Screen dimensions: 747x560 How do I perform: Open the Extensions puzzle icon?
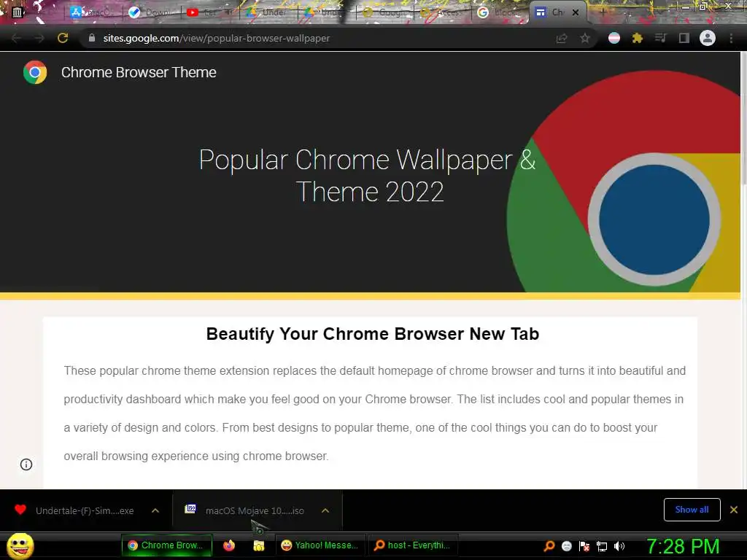pos(637,38)
